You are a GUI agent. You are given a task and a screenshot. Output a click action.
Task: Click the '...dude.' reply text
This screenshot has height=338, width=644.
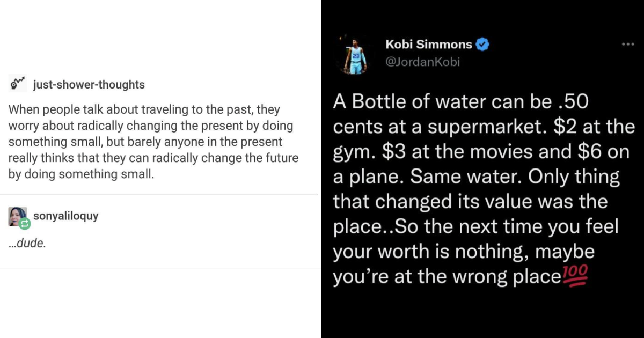(x=26, y=243)
